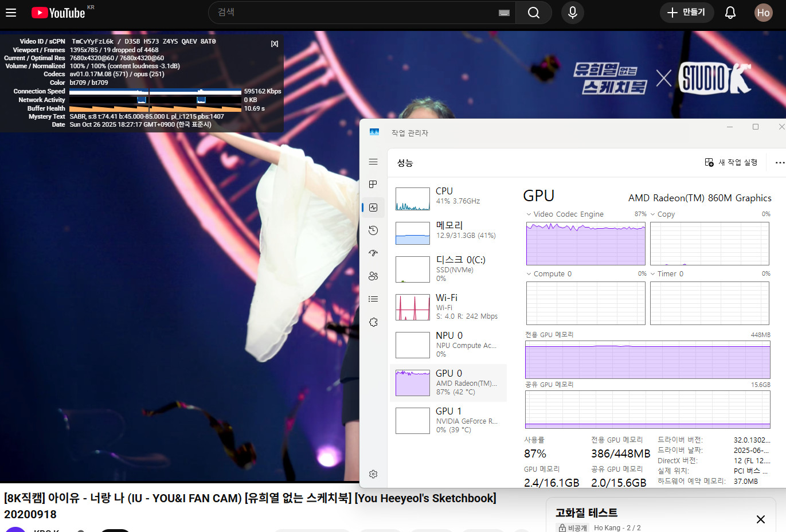
Task: Open App history in Task Manager sidebar
Action: pyautogui.click(x=373, y=230)
